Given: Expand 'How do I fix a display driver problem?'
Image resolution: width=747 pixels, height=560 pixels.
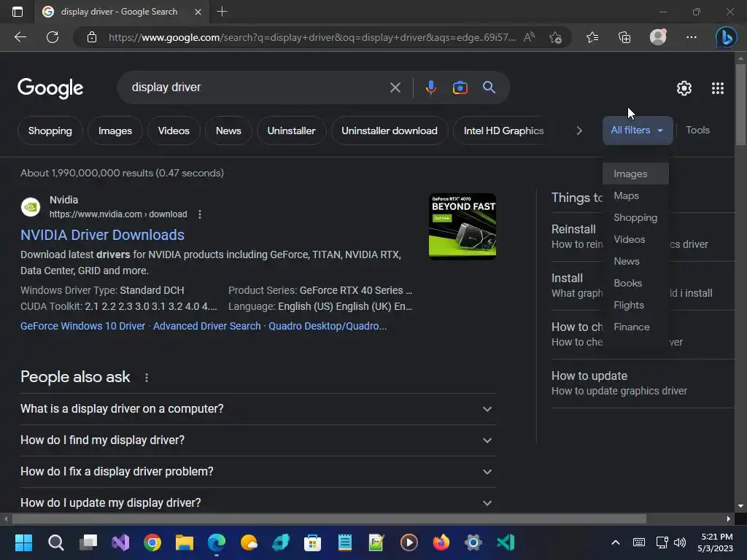Looking at the screenshot, I should pyautogui.click(x=258, y=472).
